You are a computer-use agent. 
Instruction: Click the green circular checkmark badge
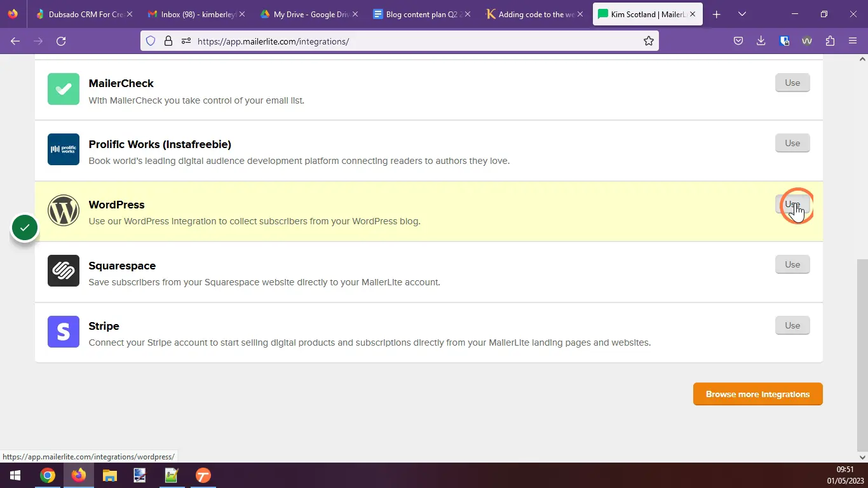tap(25, 227)
